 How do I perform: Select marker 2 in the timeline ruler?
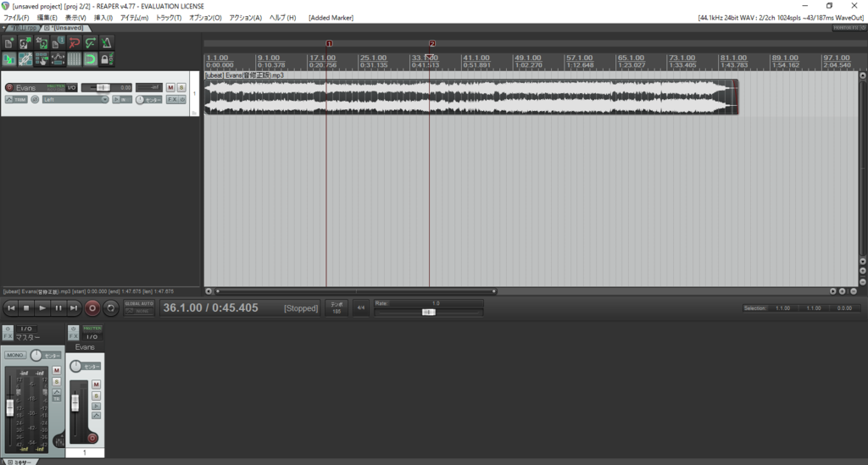432,43
